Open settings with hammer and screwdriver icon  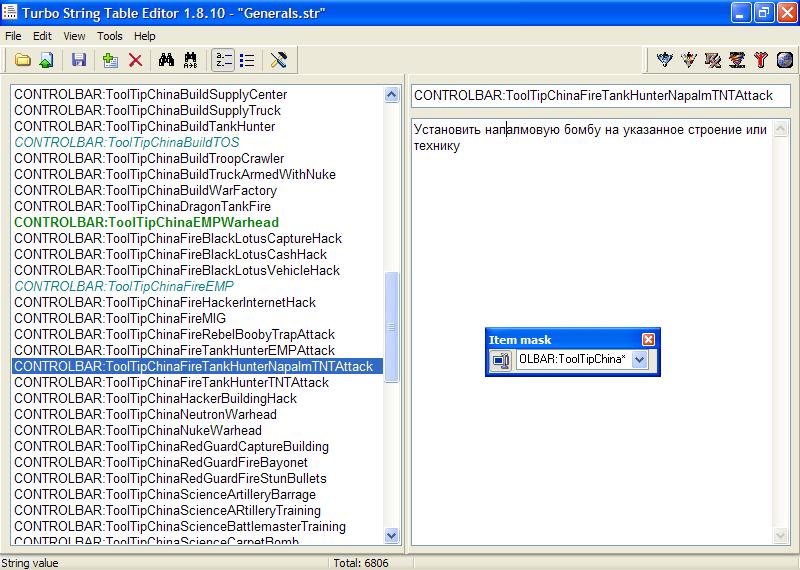pos(279,60)
